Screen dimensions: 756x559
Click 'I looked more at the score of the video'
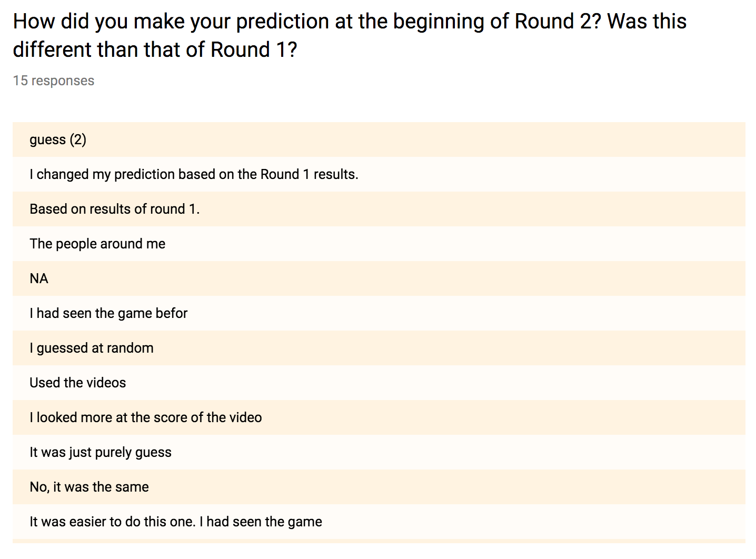(379, 417)
